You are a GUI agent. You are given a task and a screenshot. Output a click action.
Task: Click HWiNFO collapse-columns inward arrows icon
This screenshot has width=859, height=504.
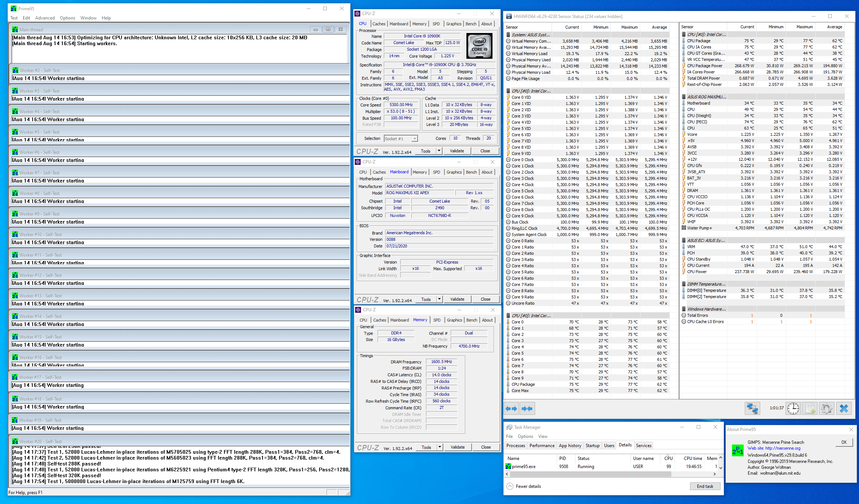527,409
